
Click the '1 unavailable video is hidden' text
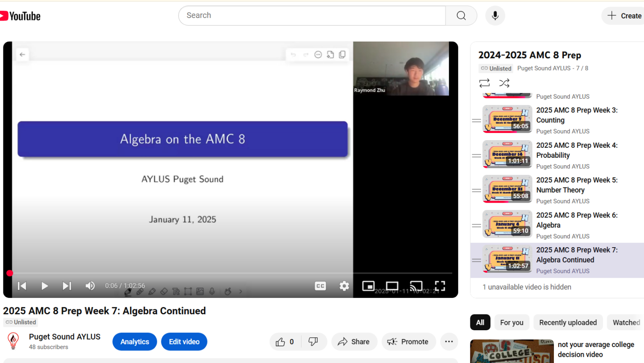point(527,287)
